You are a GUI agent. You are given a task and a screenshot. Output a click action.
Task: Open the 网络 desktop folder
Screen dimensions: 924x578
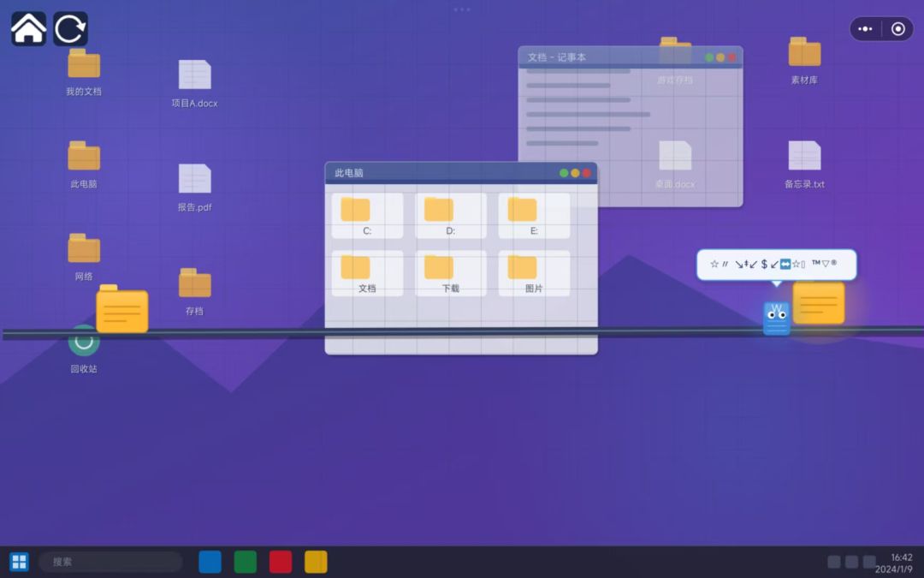click(84, 257)
